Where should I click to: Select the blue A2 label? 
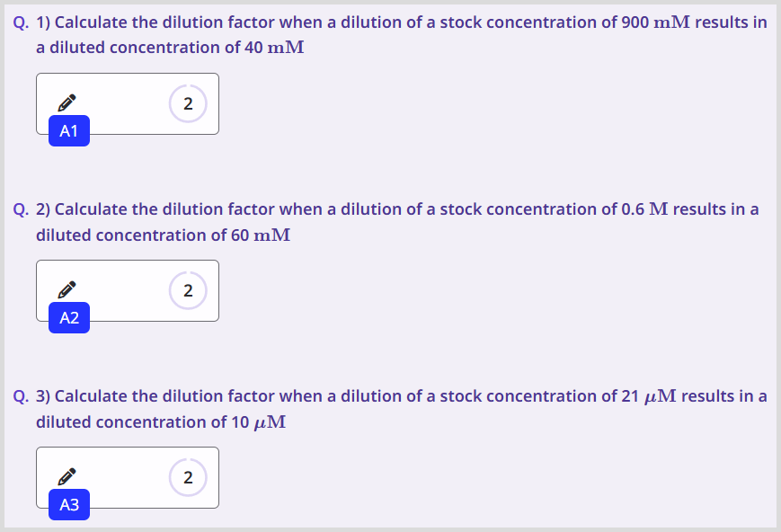69,318
